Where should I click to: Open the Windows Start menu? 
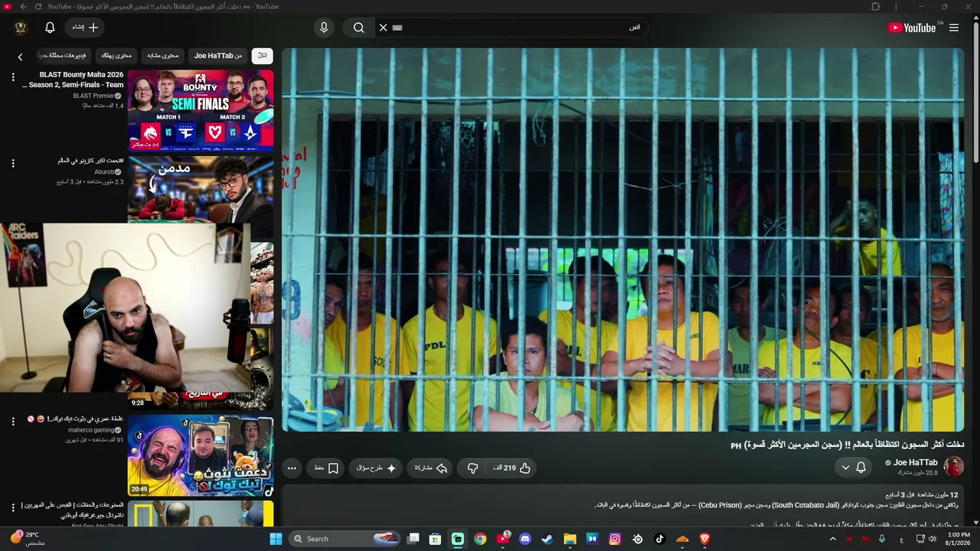276,539
